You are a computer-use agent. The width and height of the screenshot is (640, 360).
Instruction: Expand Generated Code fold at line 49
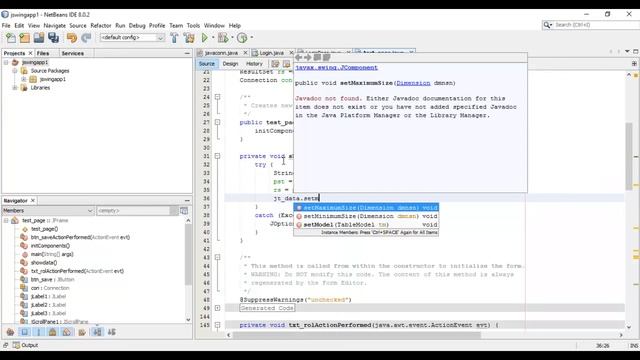[218, 308]
